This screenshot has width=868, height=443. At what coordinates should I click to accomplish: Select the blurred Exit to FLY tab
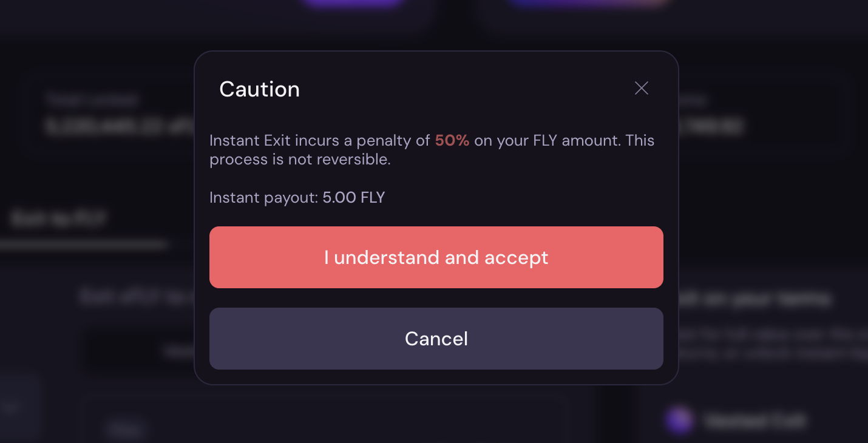59,219
